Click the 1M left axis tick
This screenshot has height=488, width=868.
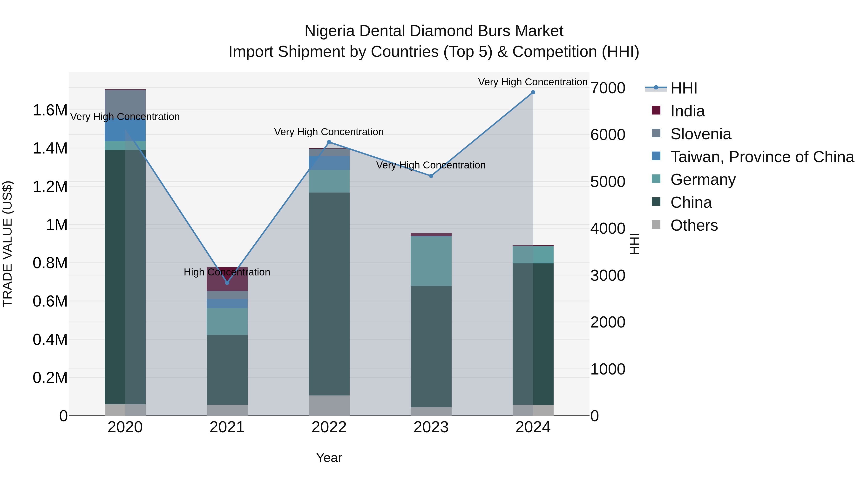tap(57, 225)
